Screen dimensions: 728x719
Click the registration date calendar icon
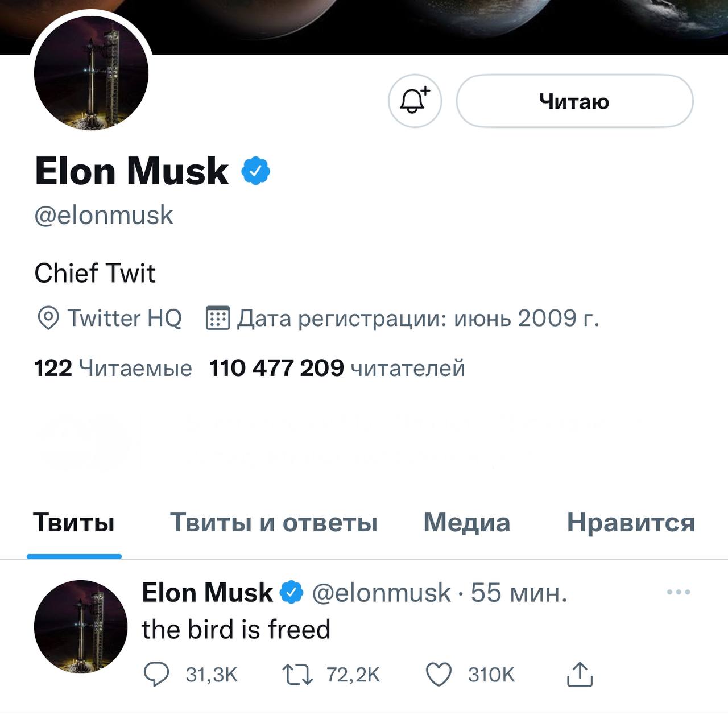pos(217,318)
